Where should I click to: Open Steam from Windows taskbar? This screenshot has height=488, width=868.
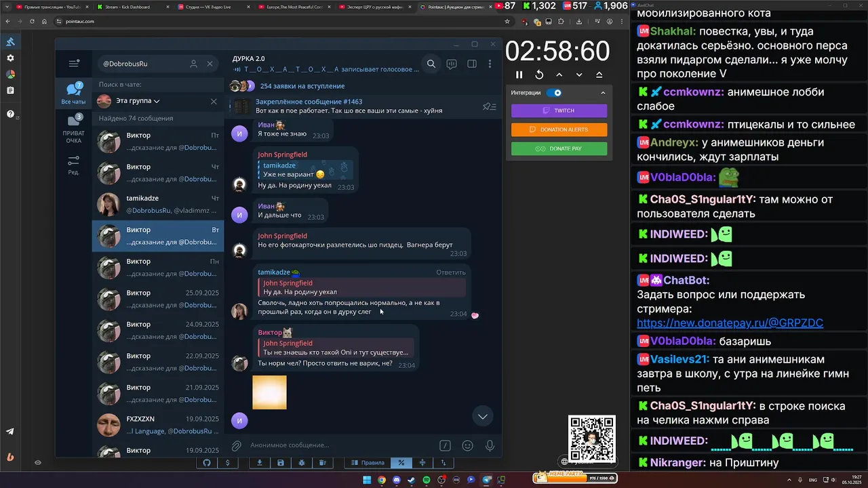click(412, 480)
